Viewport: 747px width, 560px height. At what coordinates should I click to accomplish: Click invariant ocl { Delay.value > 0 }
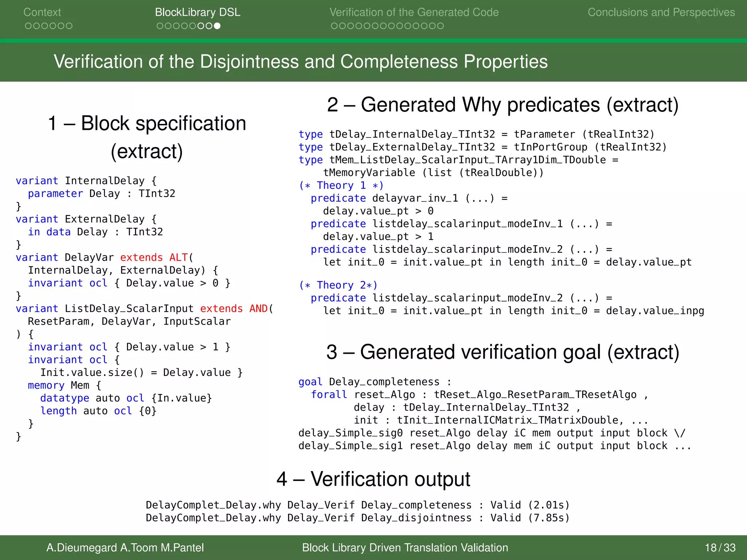click(129, 283)
